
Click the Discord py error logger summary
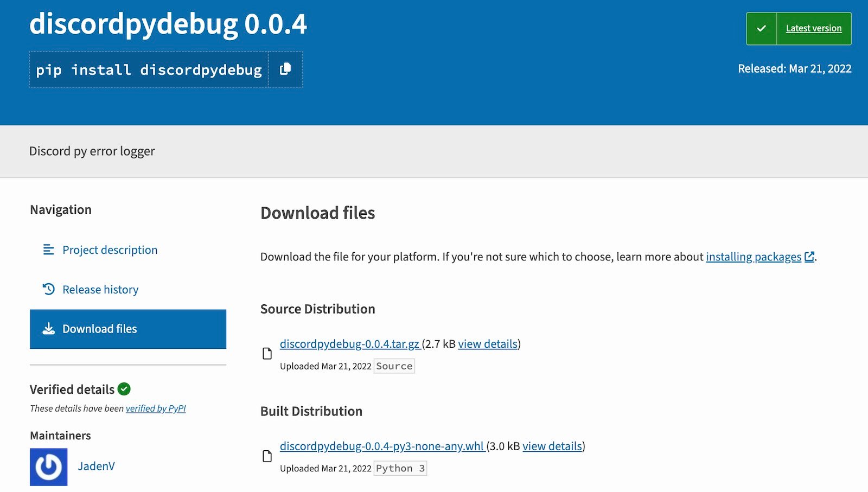tap(92, 151)
